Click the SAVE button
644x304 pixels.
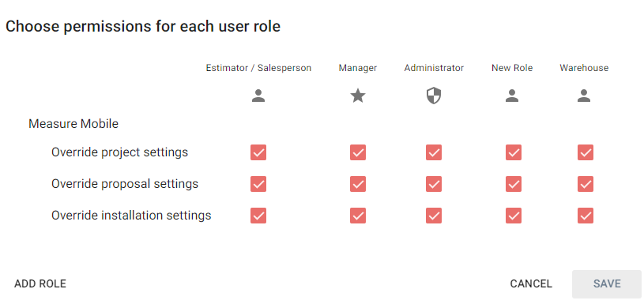[607, 284]
